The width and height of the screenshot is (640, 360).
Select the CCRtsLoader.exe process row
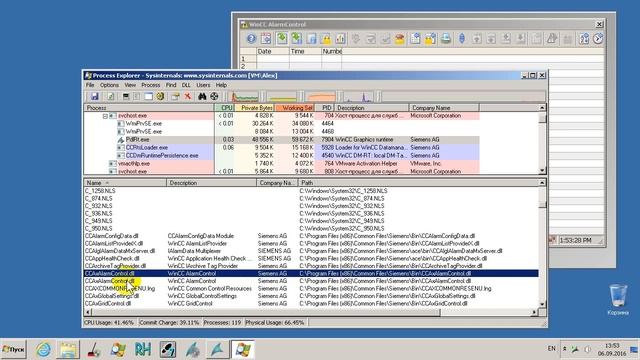(x=282, y=147)
